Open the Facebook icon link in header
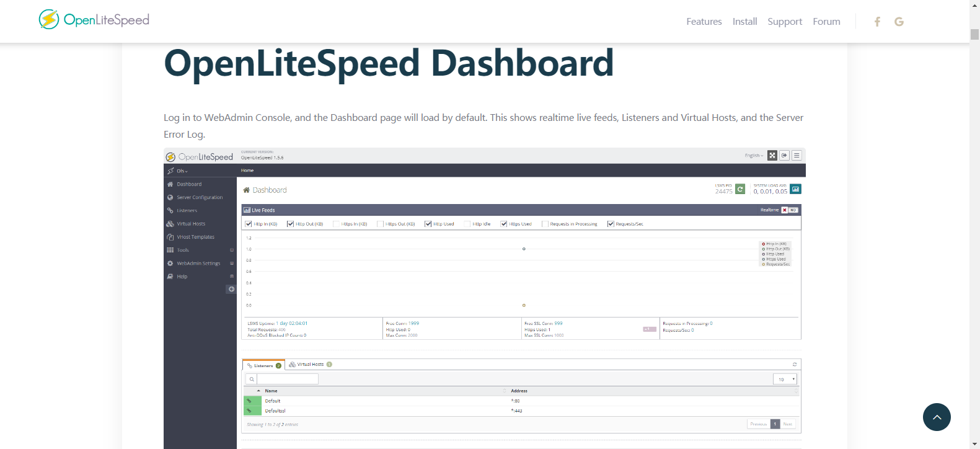This screenshot has width=980, height=449. tap(877, 22)
